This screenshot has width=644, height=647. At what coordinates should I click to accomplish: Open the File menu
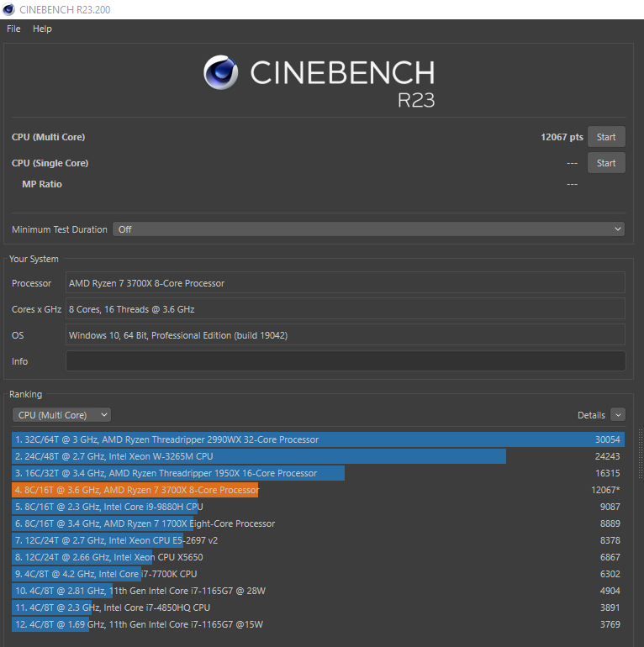coord(13,29)
